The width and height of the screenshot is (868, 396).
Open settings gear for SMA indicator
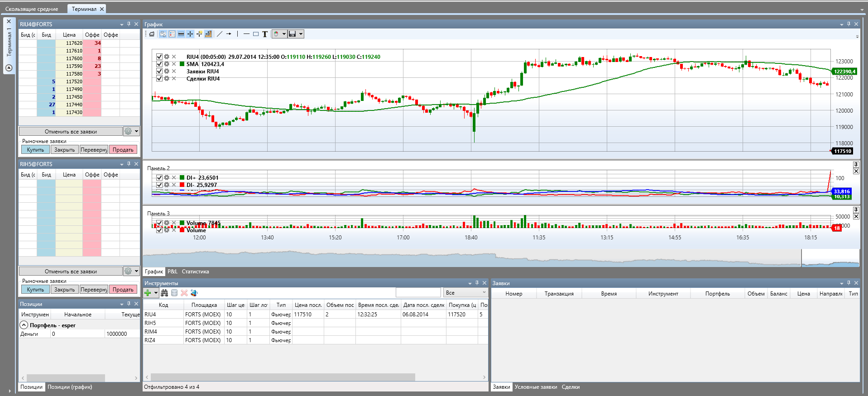[x=167, y=64]
